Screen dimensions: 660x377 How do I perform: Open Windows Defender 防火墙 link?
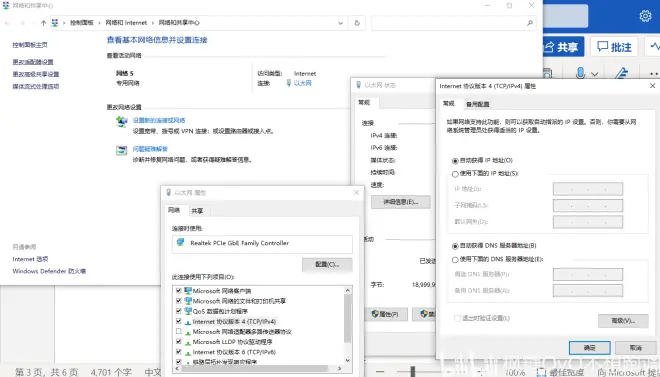click(x=49, y=271)
